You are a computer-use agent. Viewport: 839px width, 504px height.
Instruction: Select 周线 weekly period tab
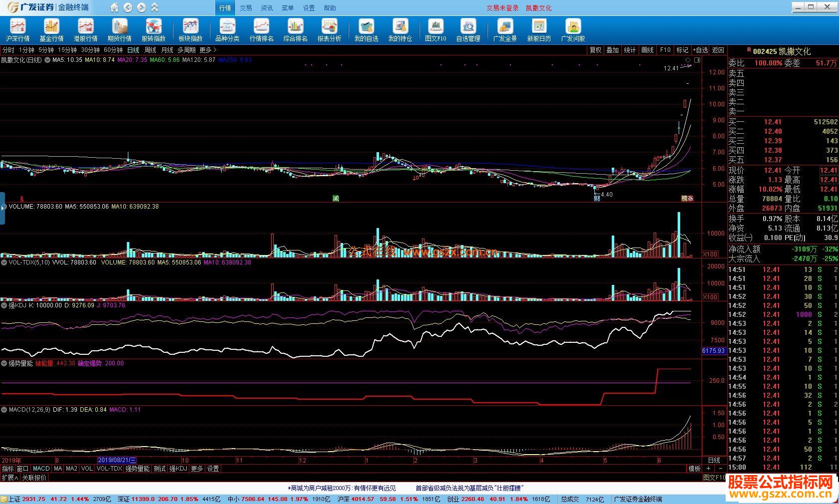(150, 50)
